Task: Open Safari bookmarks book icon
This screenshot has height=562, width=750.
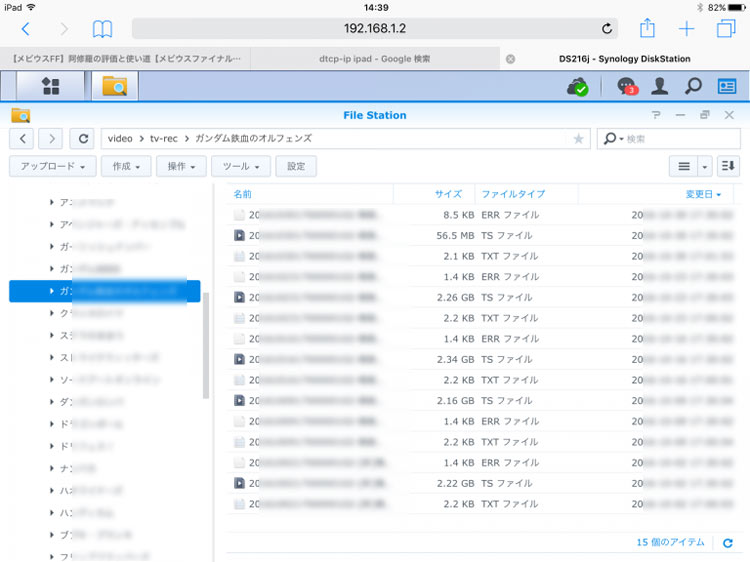Action: pyautogui.click(x=102, y=29)
